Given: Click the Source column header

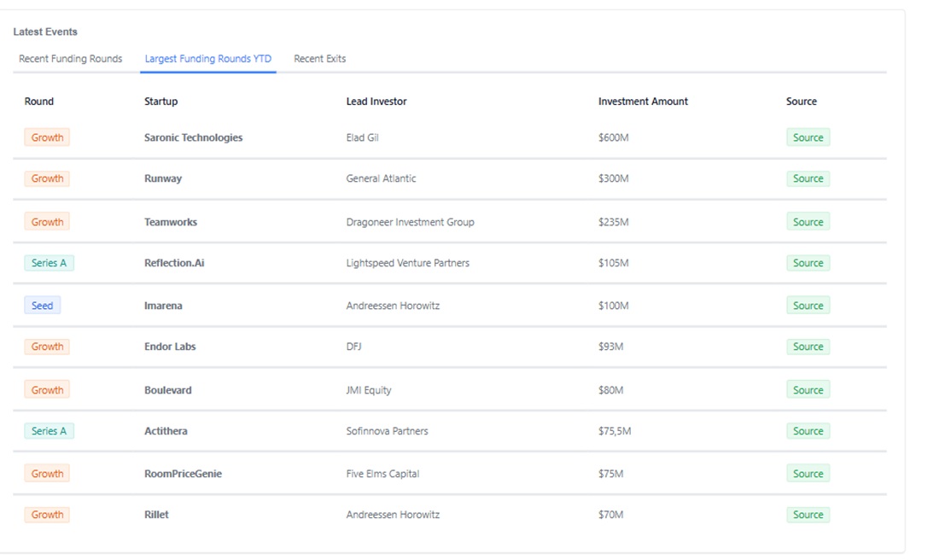Looking at the screenshot, I should click(x=802, y=102).
